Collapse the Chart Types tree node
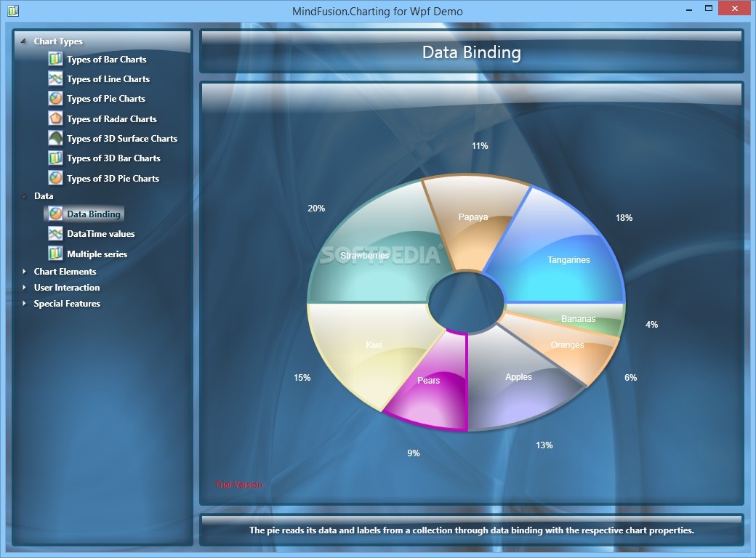The height and width of the screenshot is (558, 756). pyautogui.click(x=23, y=41)
